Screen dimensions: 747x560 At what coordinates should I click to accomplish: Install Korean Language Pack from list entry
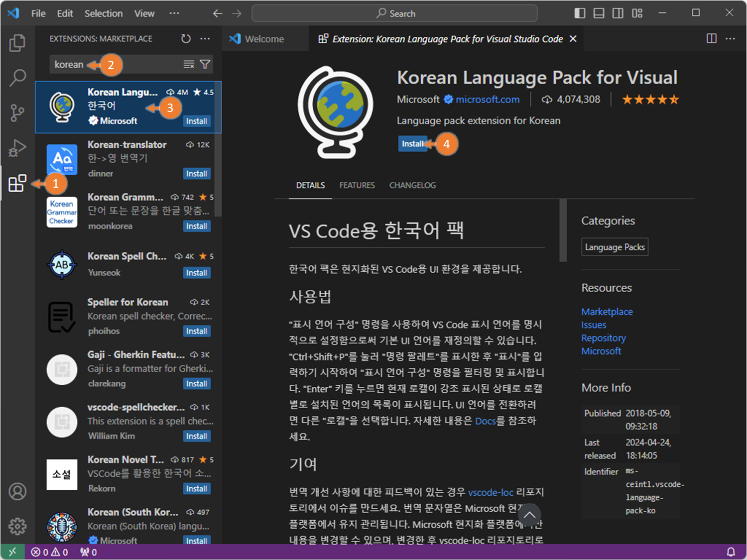[x=197, y=121]
